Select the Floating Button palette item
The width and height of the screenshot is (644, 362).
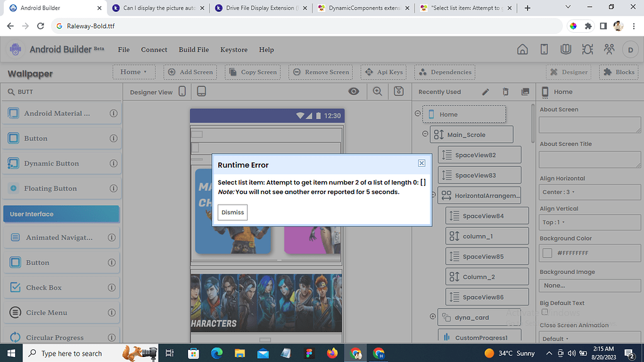62,188
